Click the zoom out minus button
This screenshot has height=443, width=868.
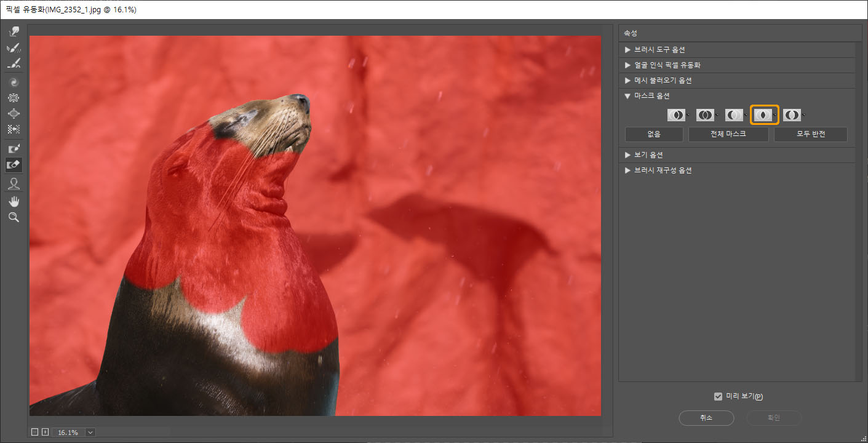(x=34, y=433)
